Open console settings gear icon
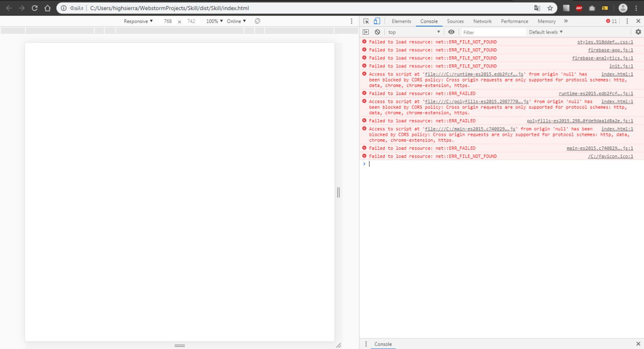 (638, 32)
